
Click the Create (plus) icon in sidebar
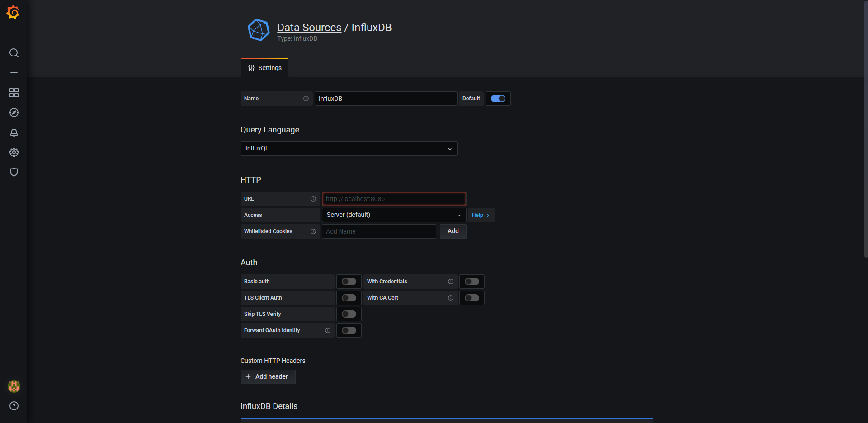point(14,73)
